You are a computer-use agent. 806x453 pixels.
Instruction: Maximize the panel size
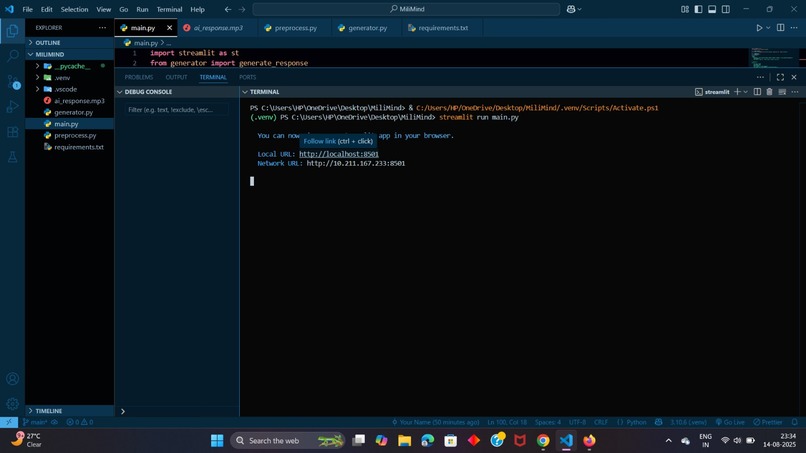click(x=780, y=77)
